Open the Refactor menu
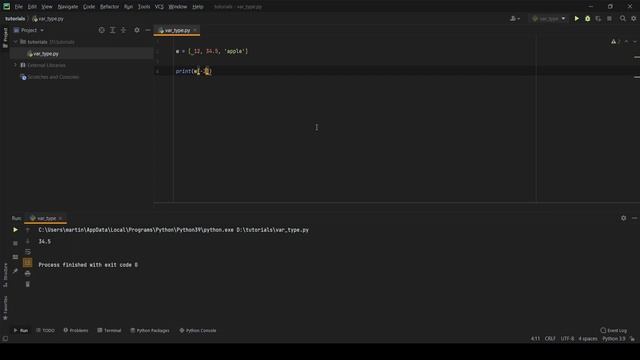 click(109, 7)
